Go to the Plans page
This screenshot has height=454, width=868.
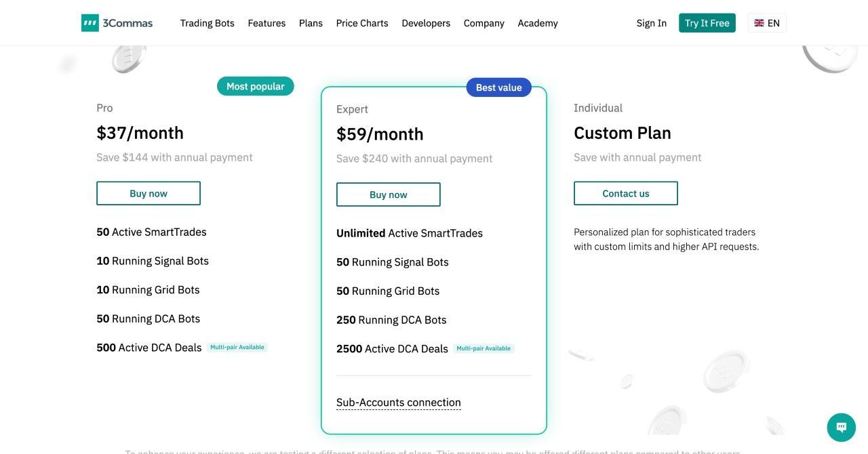[x=311, y=23]
